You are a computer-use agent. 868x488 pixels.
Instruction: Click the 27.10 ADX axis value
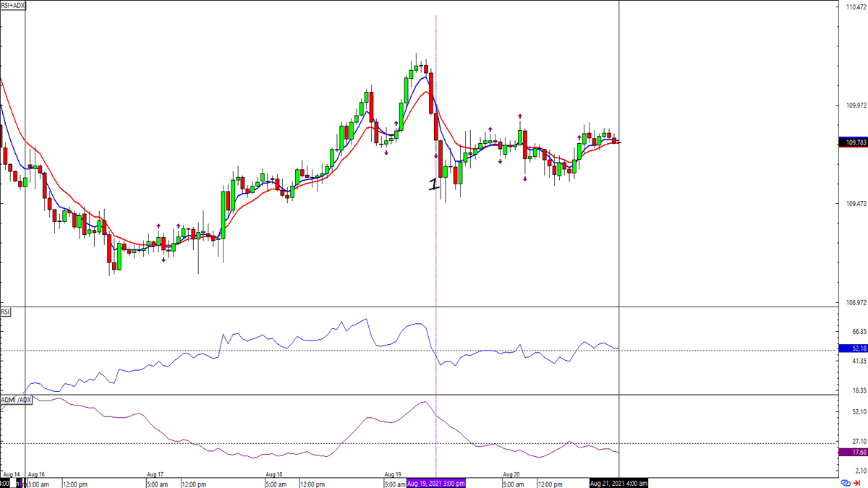858,440
